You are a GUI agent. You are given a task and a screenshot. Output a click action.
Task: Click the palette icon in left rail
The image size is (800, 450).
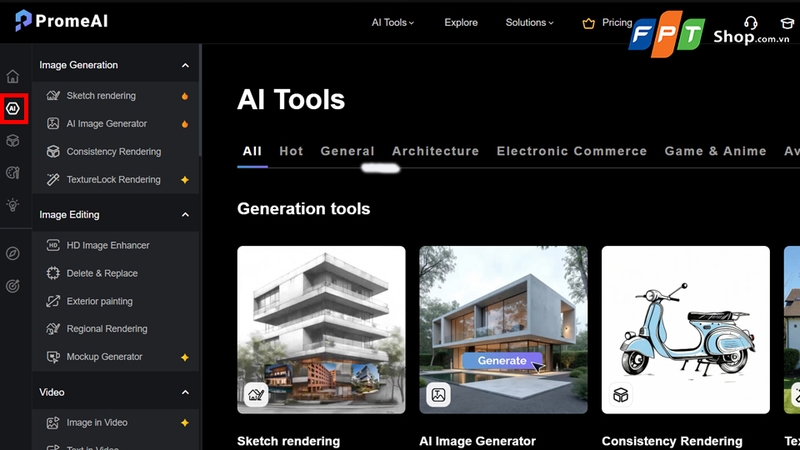click(x=13, y=172)
